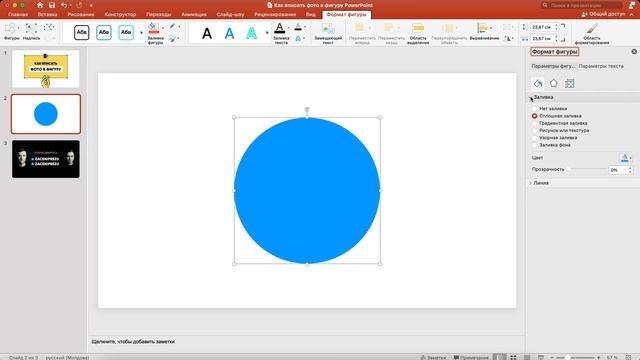Open the Рецензирование tab

pyautogui.click(x=275, y=14)
